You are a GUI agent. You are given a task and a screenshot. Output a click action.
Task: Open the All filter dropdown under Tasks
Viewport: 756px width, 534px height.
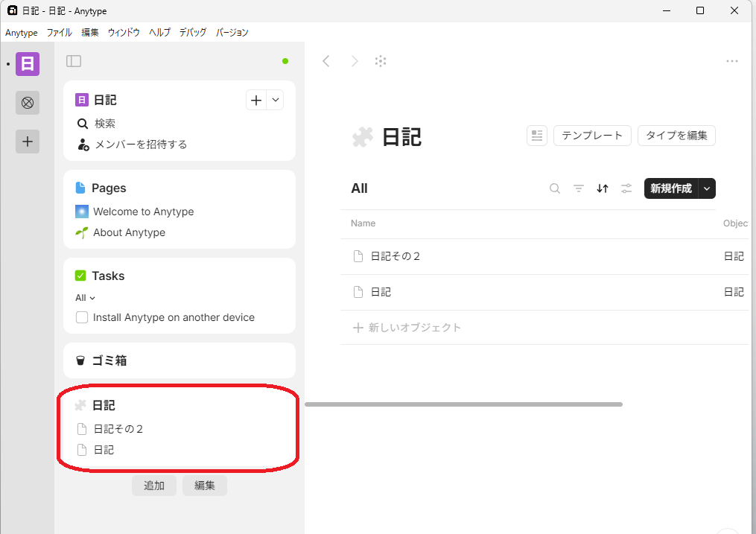pyautogui.click(x=86, y=298)
